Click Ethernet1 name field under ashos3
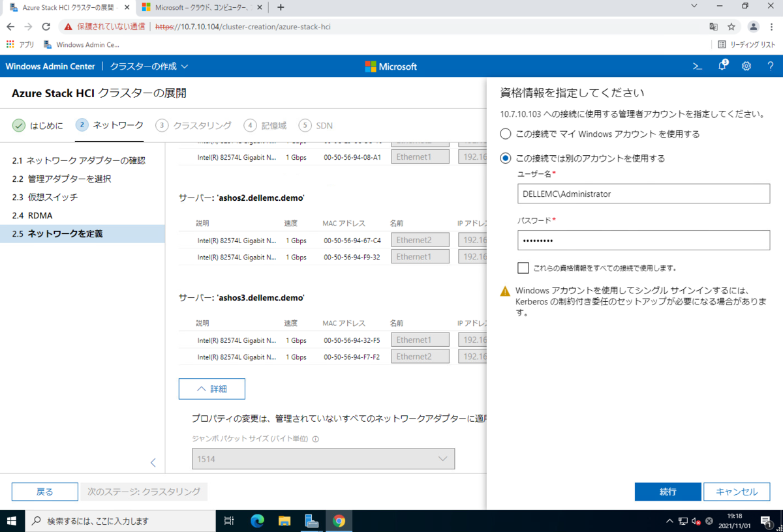Viewport: 783px width, 532px height. click(420, 340)
